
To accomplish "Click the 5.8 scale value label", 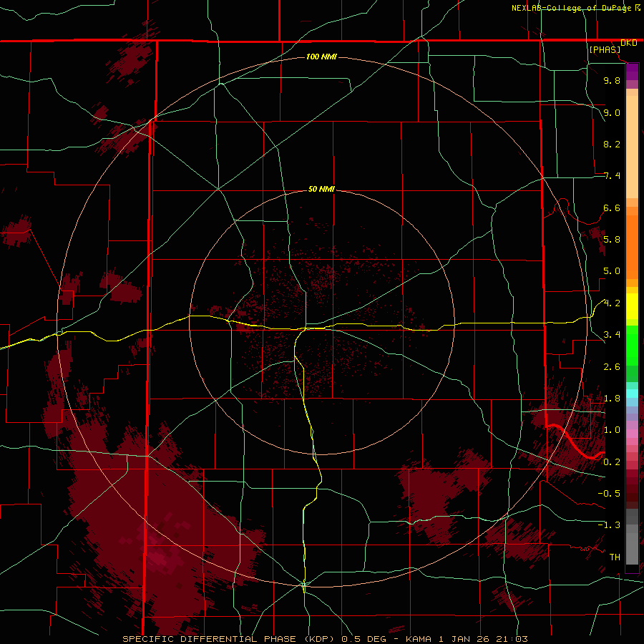I will [612, 239].
